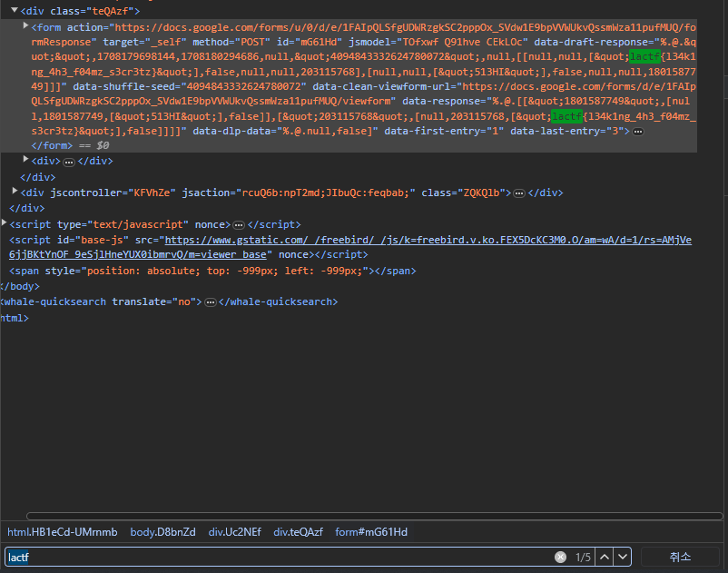Click the first highlighted lactf match
728x573 pixels.
click(644, 56)
